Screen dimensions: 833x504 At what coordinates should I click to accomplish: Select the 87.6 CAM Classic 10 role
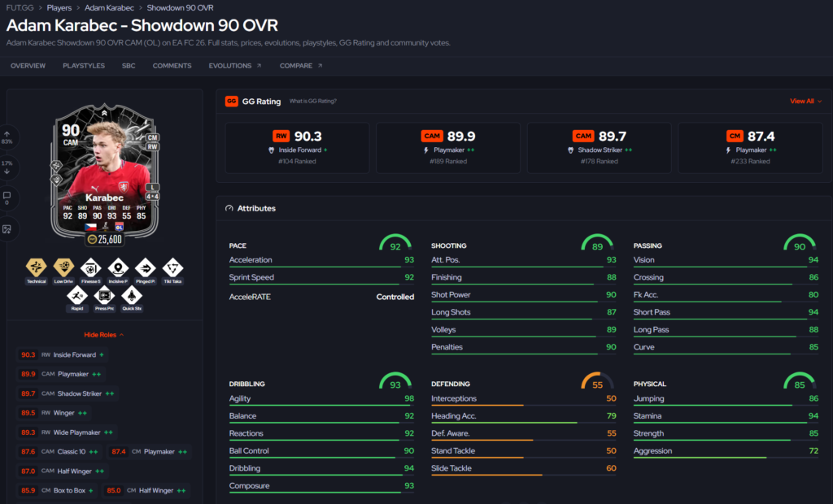[x=59, y=451]
